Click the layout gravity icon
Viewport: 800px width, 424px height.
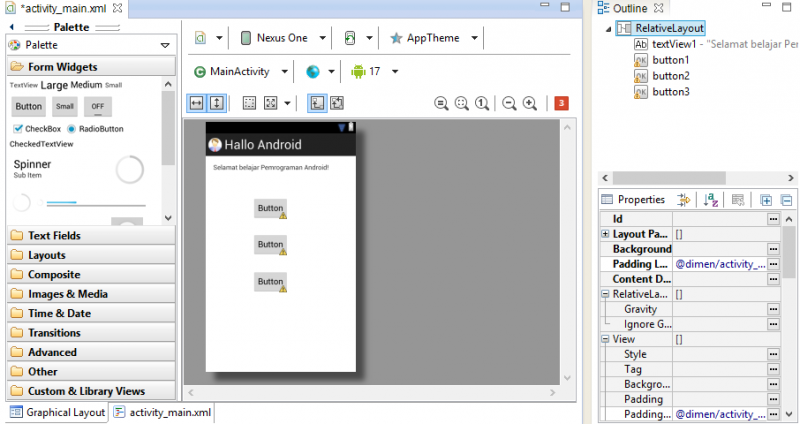pyautogui.click(x=270, y=103)
